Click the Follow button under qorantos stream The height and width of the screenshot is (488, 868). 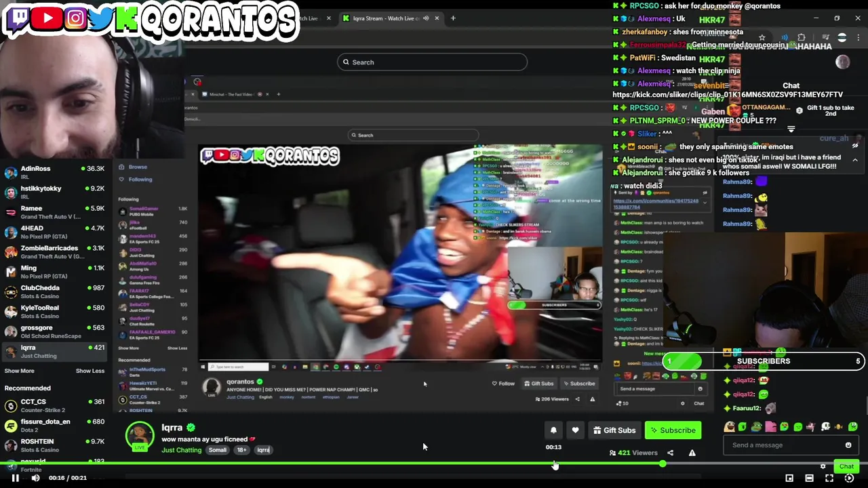pyautogui.click(x=502, y=384)
